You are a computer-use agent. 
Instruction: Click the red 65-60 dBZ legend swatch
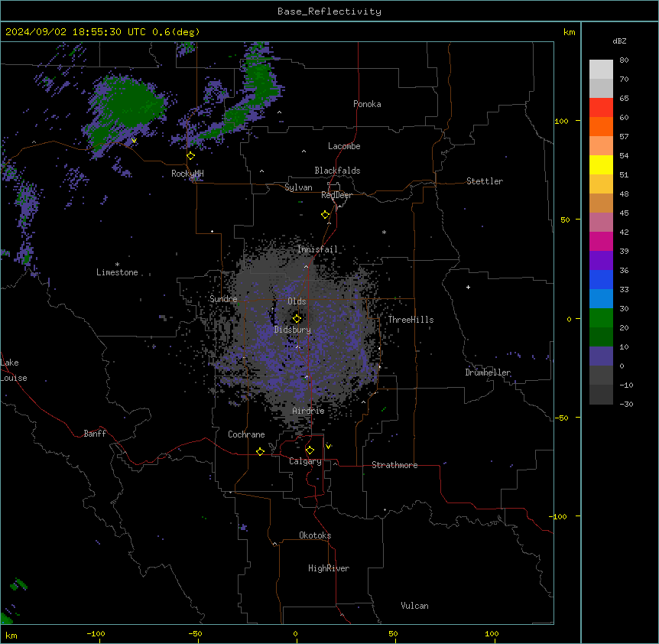601,108
